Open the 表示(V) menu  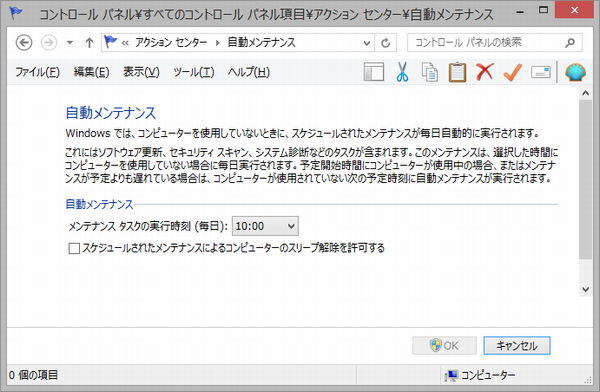point(141,72)
